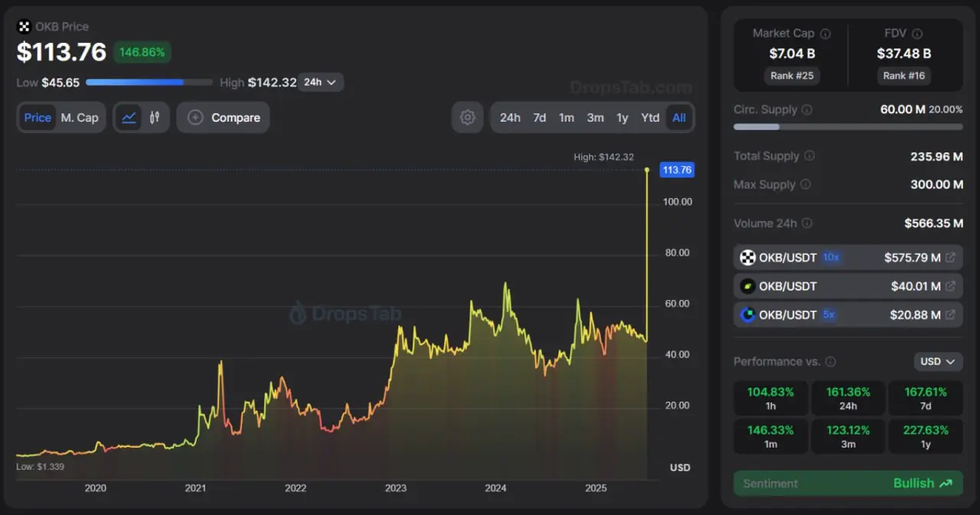Image resolution: width=980 pixels, height=515 pixels.
Task: Click info icon next to Circ. Supply
Action: [x=807, y=110]
